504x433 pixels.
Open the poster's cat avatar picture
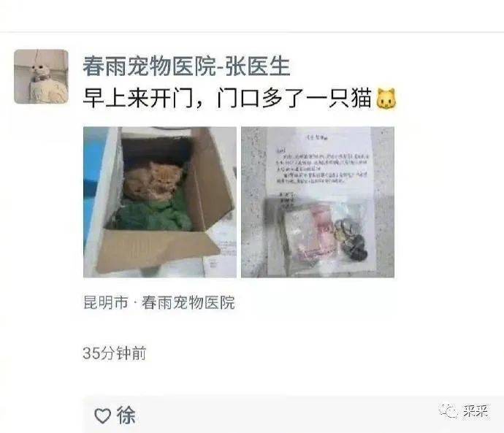point(41,77)
